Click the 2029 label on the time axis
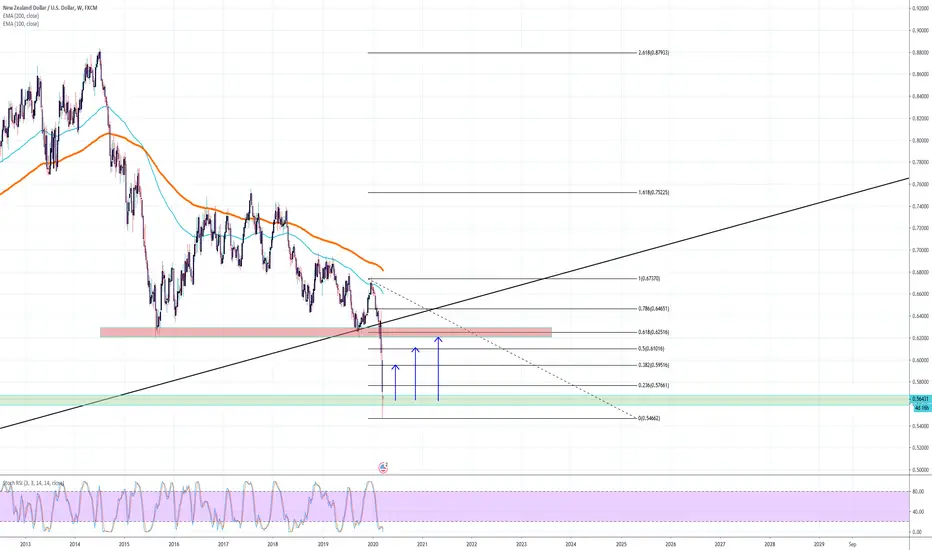The width and height of the screenshot is (932, 550). [819, 544]
